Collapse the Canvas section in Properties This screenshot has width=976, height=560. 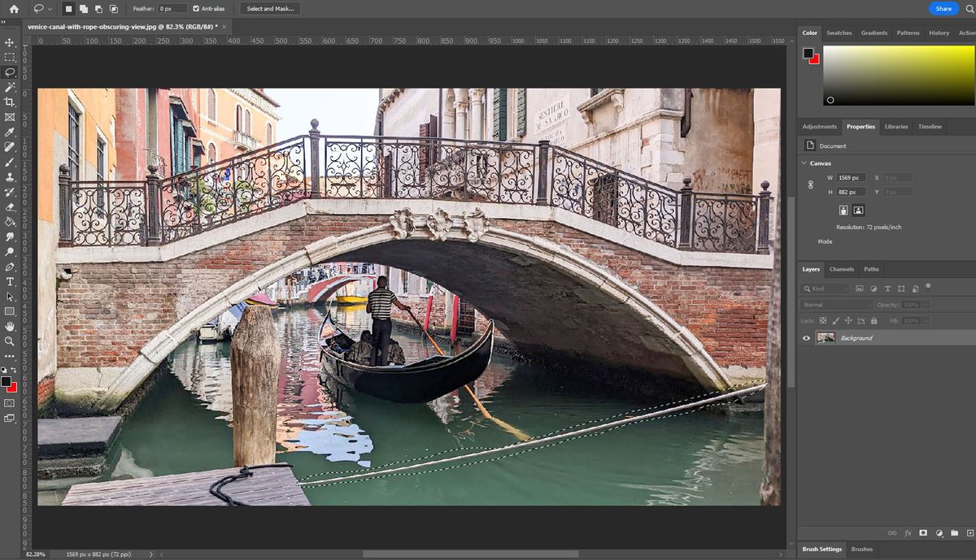coord(804,163)
